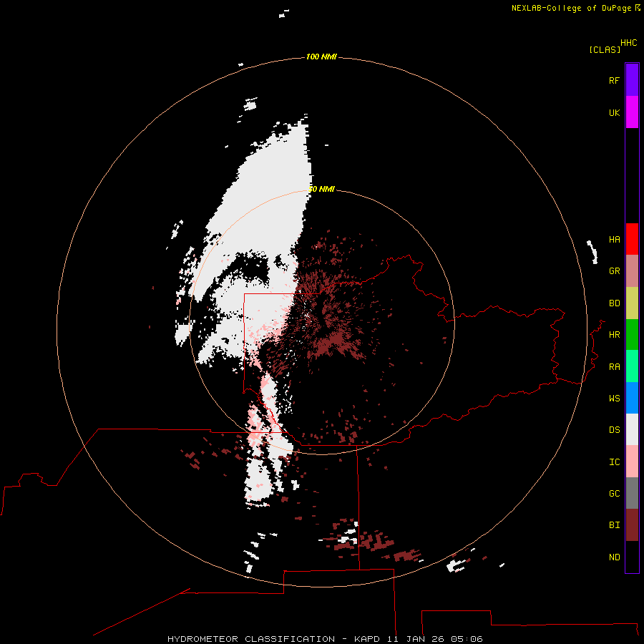Click the ND black legend block
The height and width of the screenshot is (644, 644).
coord(632,557)
